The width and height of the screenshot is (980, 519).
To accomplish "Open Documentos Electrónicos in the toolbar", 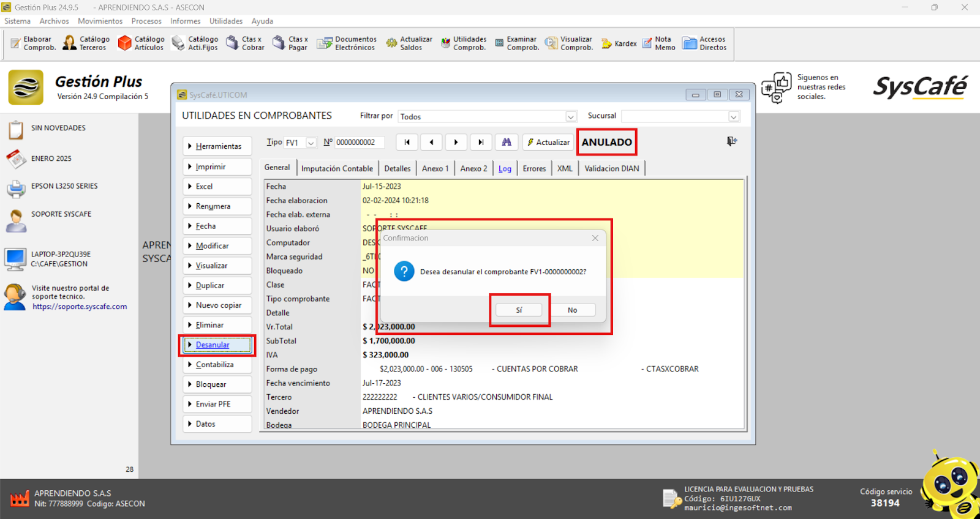I will pyautogui.click(x=347, y=43).
